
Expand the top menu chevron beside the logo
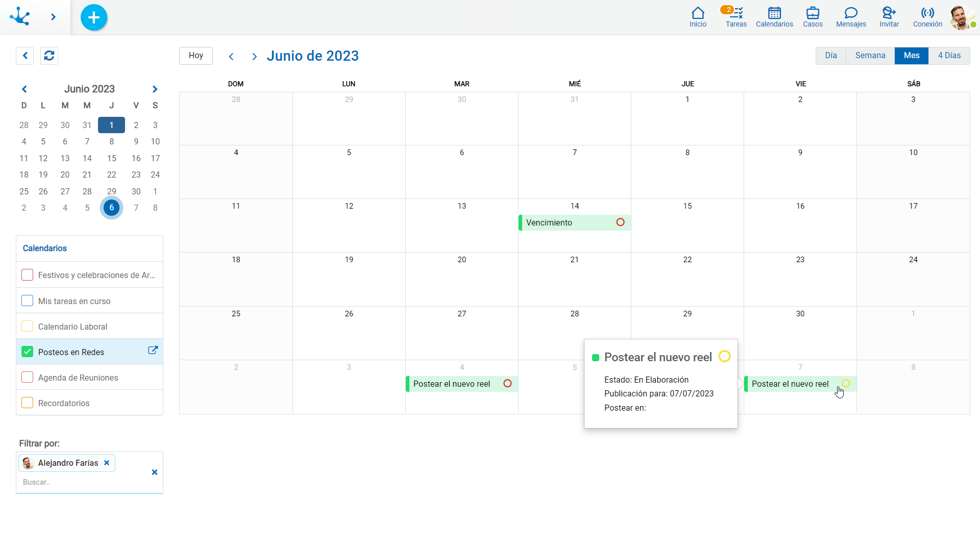coord(53,17)
